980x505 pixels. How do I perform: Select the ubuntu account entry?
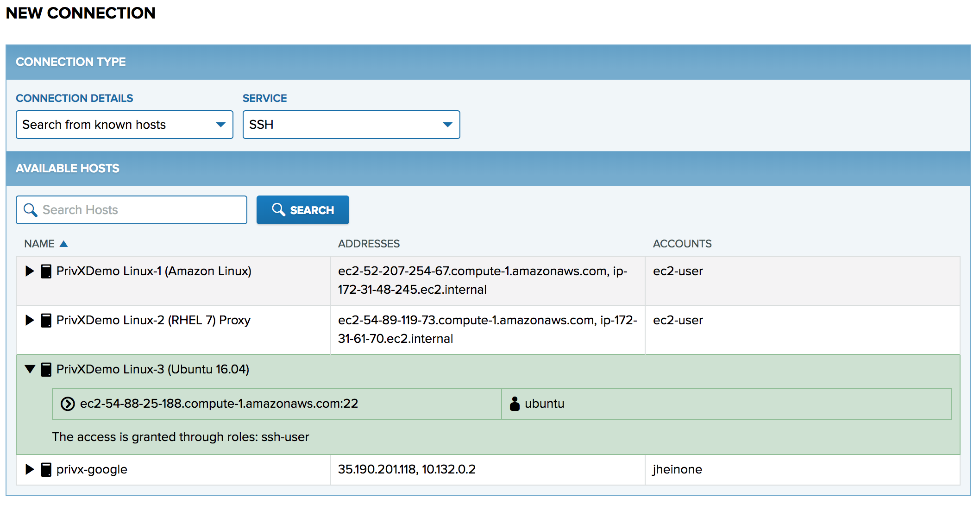click(544, 404)
